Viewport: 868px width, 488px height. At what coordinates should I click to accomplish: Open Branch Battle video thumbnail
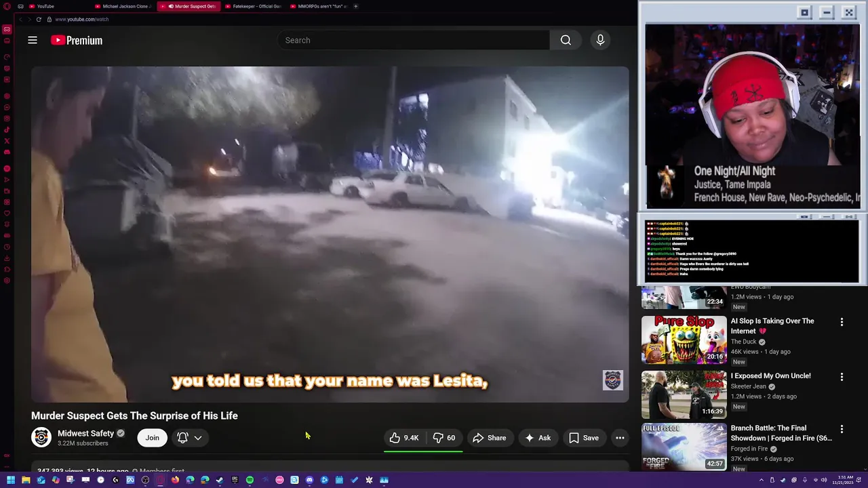click(x=684, y=447)
